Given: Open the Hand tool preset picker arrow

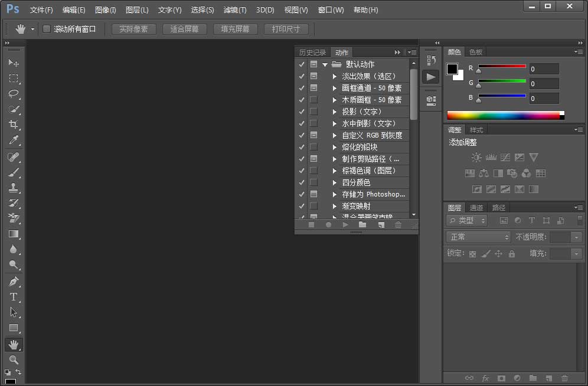Looking at the screenshot, I should [32, 29].
